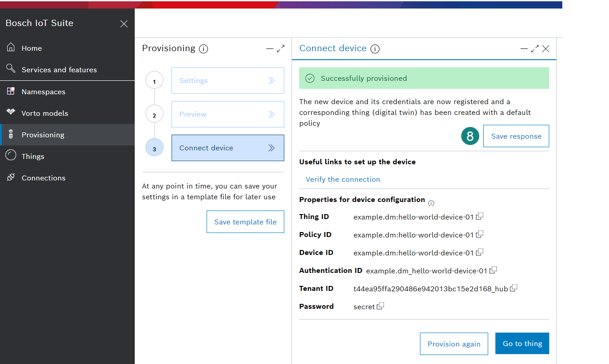The image size is (609, 364).
Task: Follow the Verify the connection link
Action: 343,179
